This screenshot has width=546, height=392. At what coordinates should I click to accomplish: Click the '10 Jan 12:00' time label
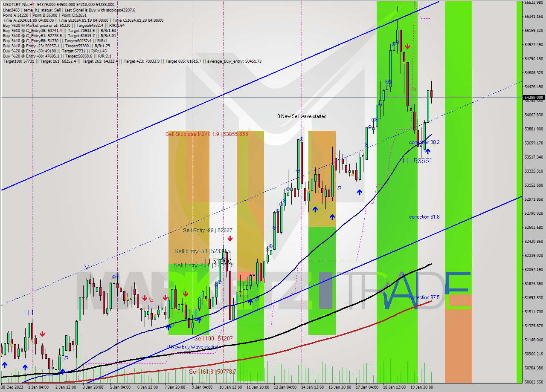point(230,387)
